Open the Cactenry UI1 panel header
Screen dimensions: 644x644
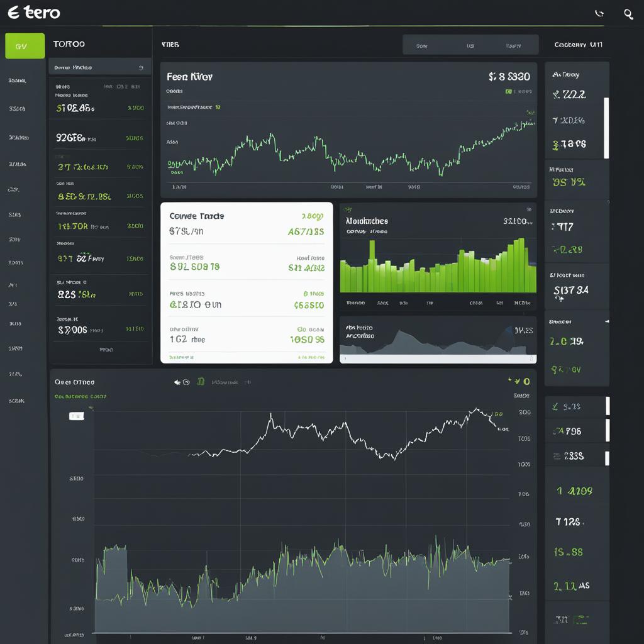578,45
